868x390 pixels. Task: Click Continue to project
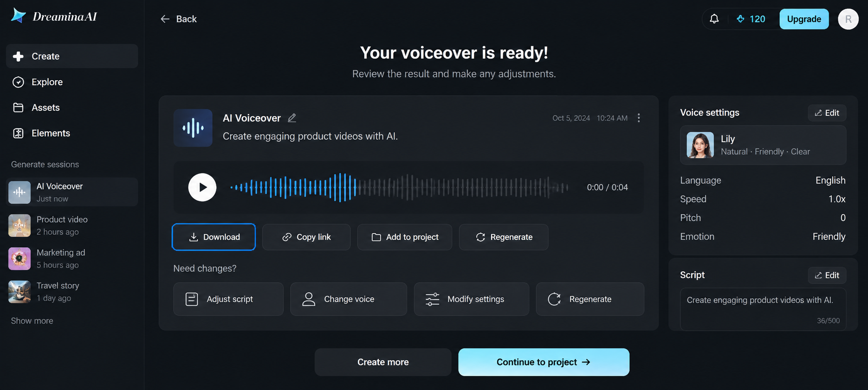pyautogui.click(x=544, y=362)
